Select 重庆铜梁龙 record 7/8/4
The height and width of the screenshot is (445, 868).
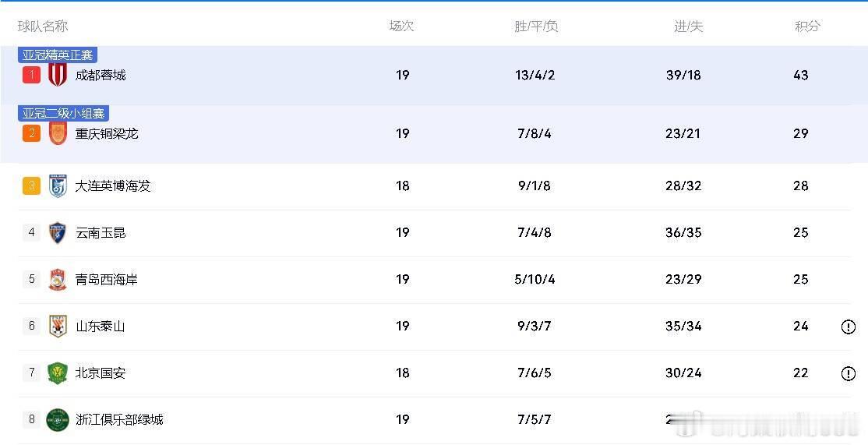535,133
